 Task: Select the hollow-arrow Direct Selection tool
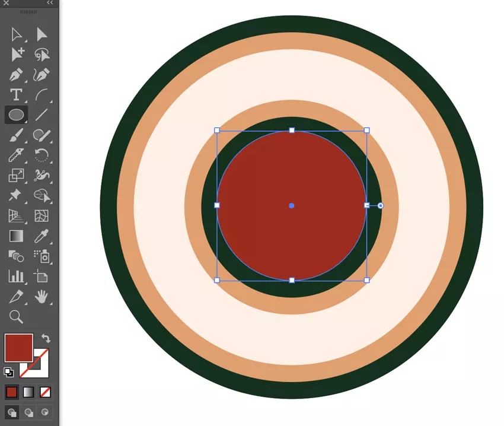17,34
